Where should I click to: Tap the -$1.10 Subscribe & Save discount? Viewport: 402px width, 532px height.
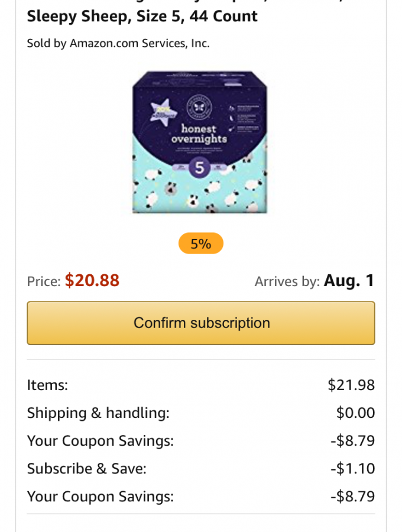tap(355, 468)
